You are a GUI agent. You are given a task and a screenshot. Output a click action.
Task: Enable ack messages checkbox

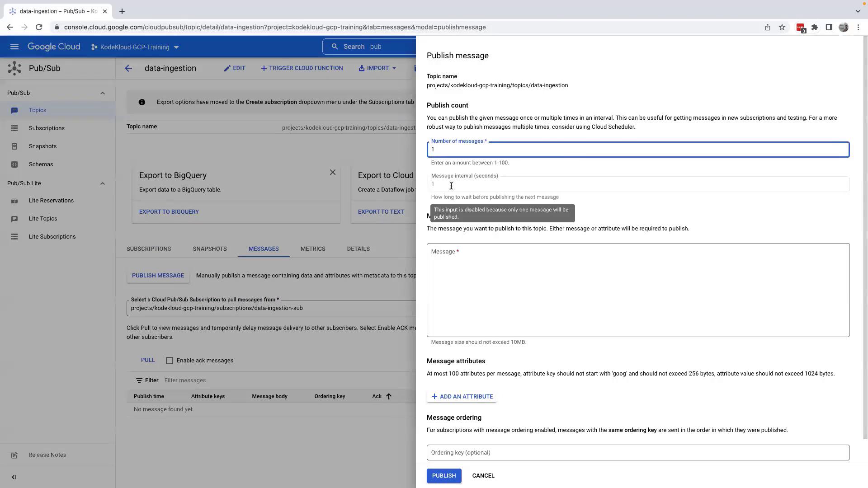[170, 361]
